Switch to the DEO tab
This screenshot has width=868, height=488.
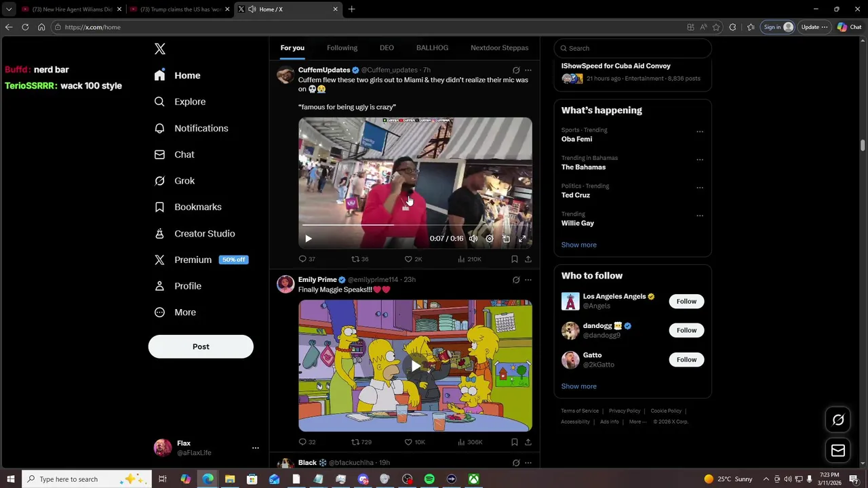pyautogui.click(x=387, y=47)
